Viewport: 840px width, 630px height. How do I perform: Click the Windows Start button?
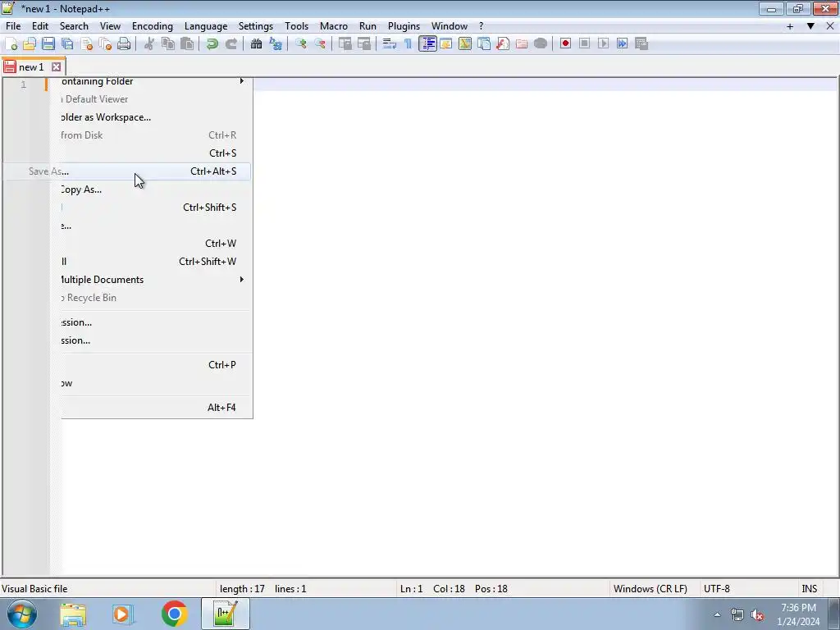click(22, 614)
